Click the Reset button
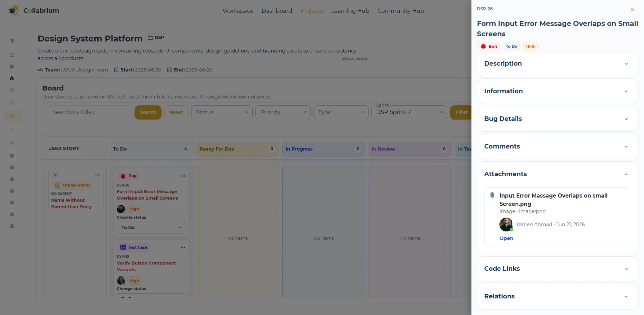Screen dimensions: 644x315 (x=176, y=112)
